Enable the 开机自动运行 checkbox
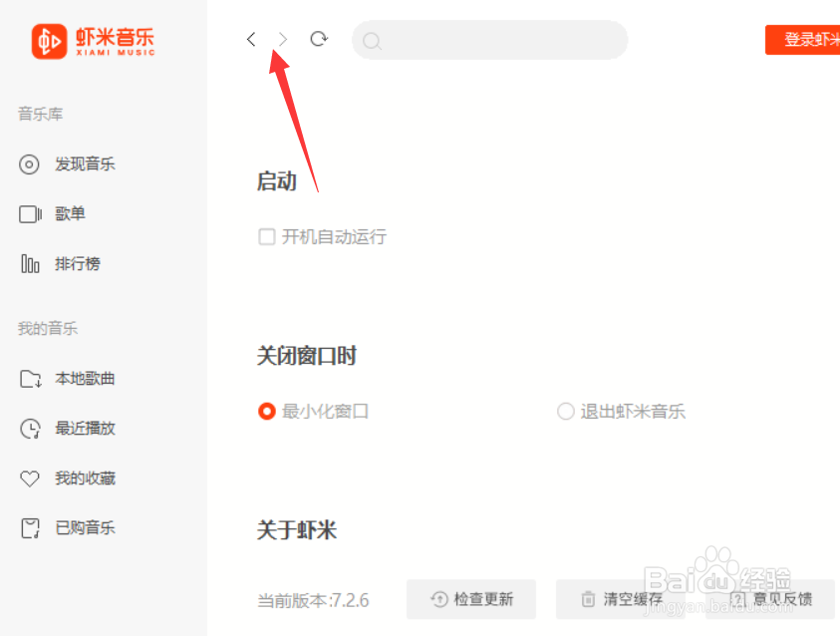Screen dimensions: 840x636 point(267,236)
